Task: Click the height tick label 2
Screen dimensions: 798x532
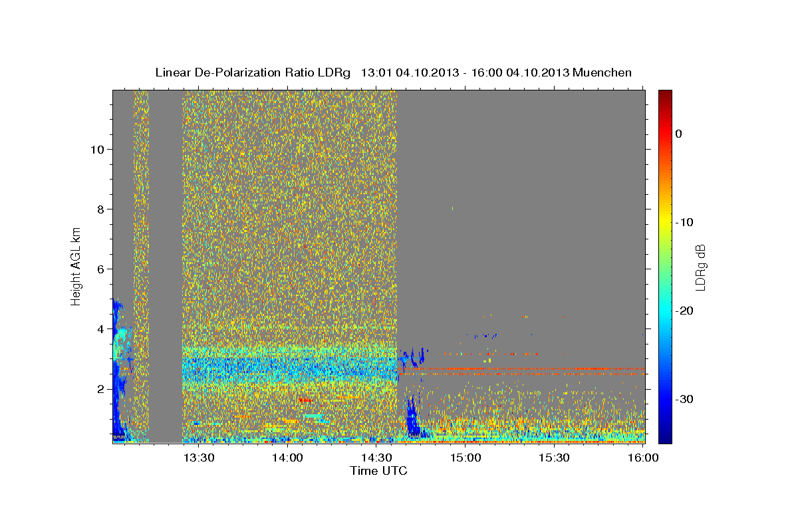Action: click(100, 389)
